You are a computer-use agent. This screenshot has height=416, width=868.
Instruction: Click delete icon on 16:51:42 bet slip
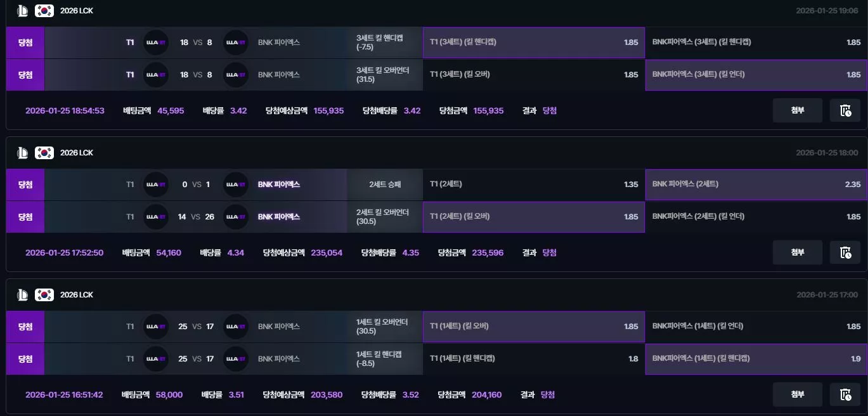[x=845, y=394]
